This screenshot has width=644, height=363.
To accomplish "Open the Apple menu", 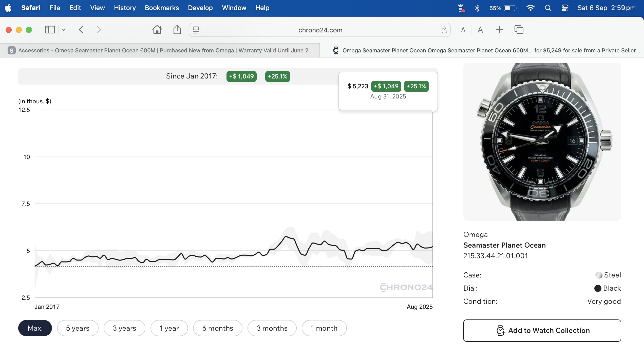I will 8,8.
